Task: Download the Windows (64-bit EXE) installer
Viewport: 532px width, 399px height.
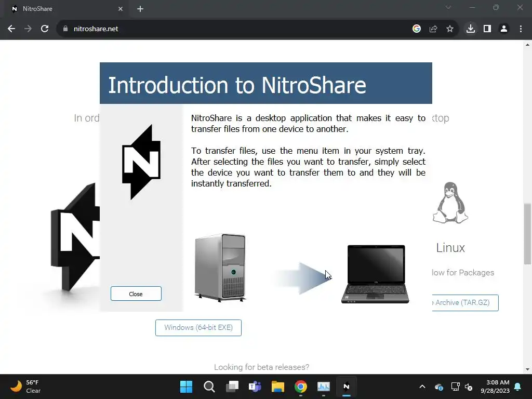Action: 198,327
